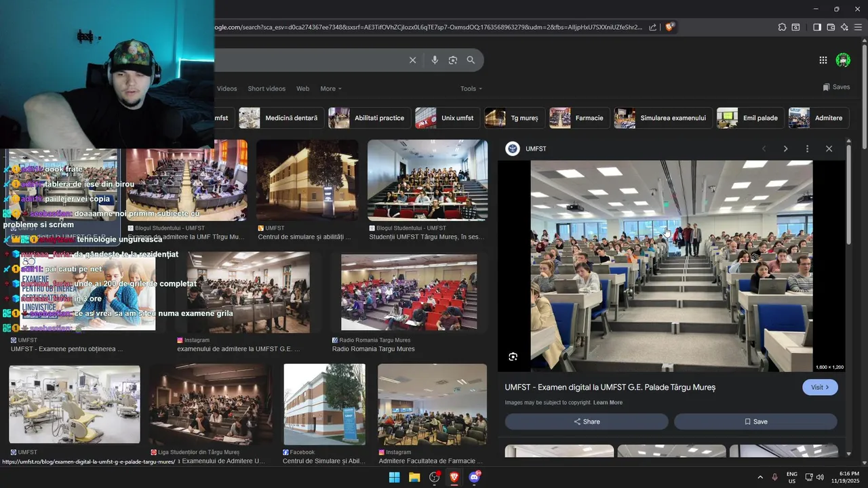Open the Brave Wallet icon
Screen dimensions: 868x488
[x=831, y=27]
